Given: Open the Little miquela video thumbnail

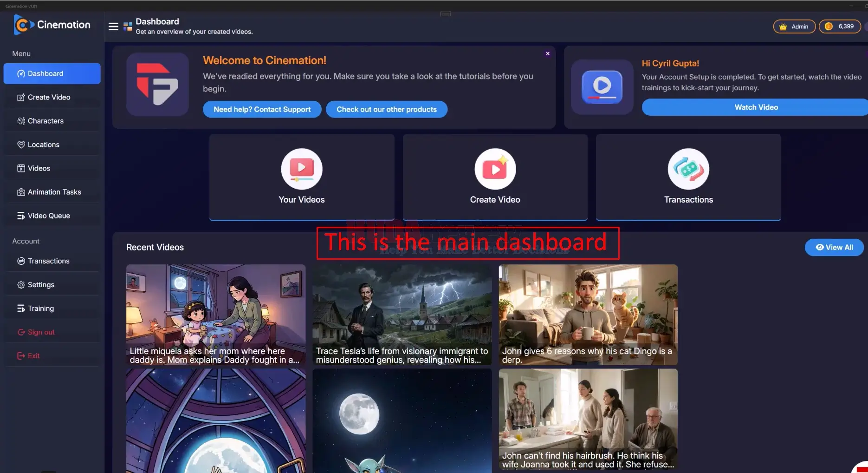Looking at the screenshot, I should click(x=216, y=315).
